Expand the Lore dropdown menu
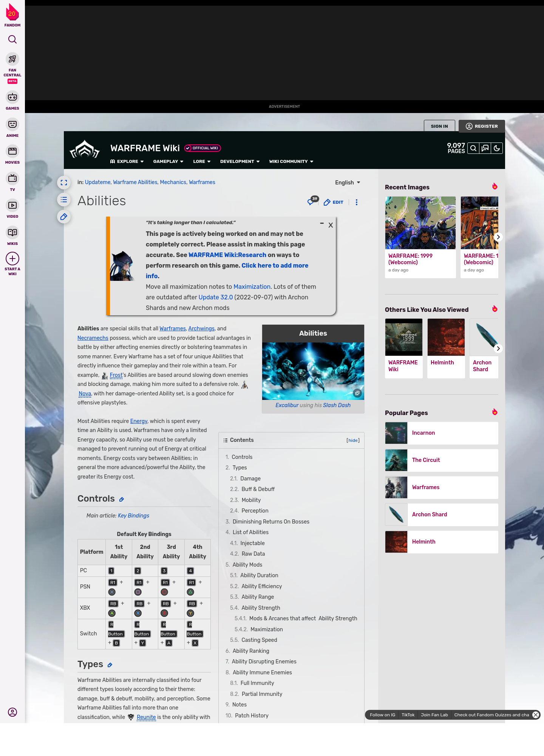The image size is (544, 756). [x=202, y=161]
